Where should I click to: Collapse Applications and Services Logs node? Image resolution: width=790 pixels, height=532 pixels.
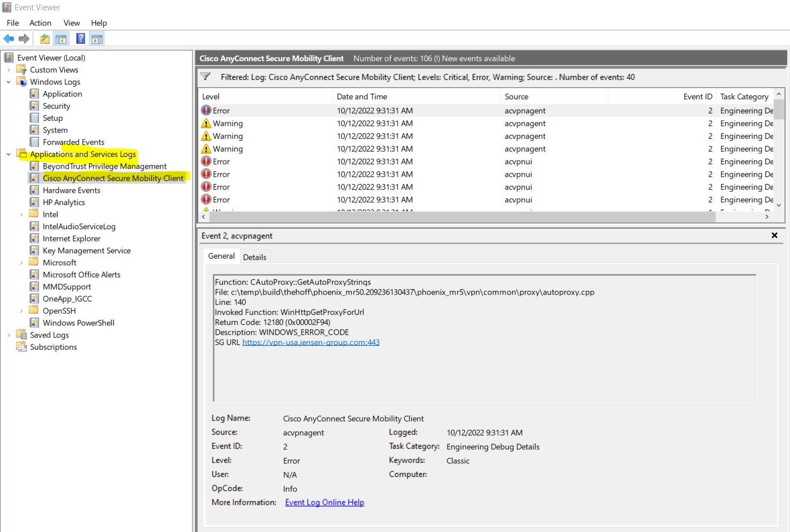click(9, 154)
